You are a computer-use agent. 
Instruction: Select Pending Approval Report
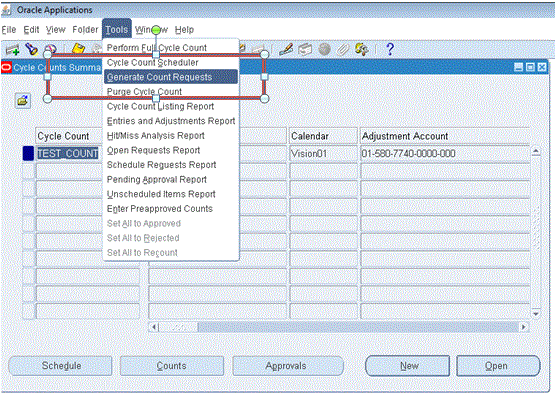(157, 179)
